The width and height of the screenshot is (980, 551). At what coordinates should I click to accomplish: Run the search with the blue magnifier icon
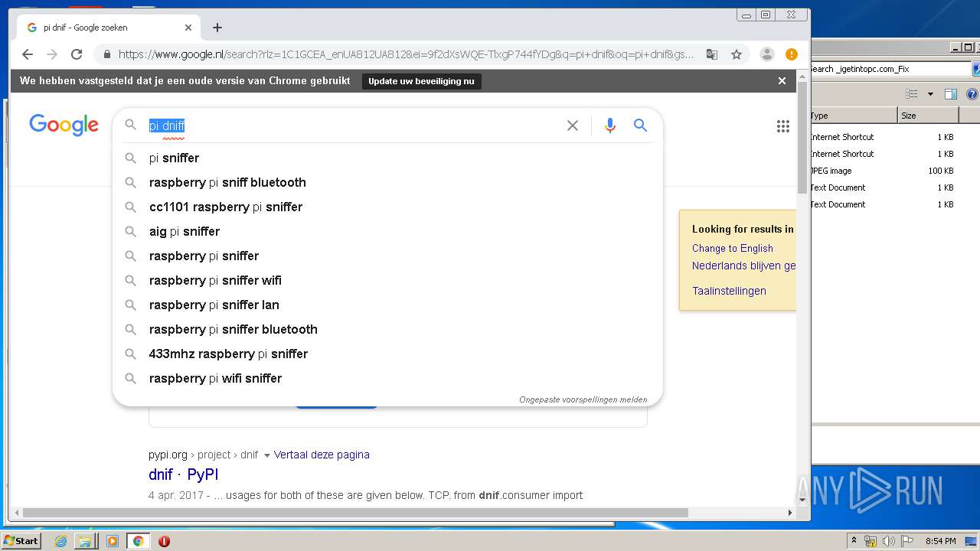[x=640, y=126]
